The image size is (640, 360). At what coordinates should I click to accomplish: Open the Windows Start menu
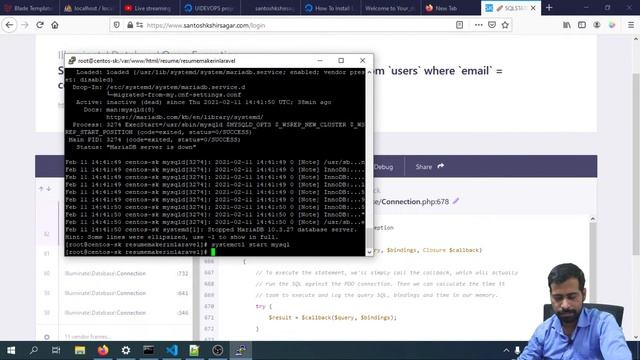click(x=11, y=350)
